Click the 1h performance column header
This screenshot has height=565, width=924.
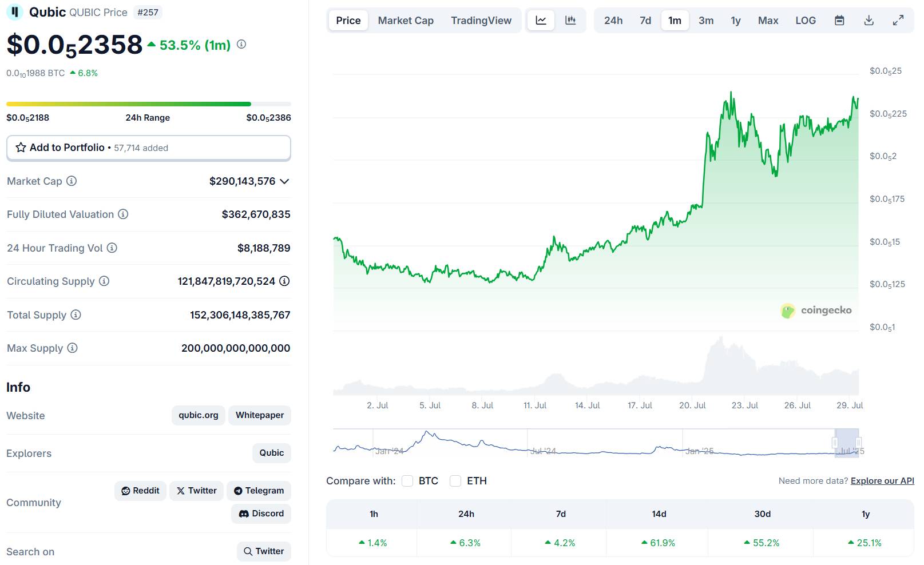coord(374,514)
